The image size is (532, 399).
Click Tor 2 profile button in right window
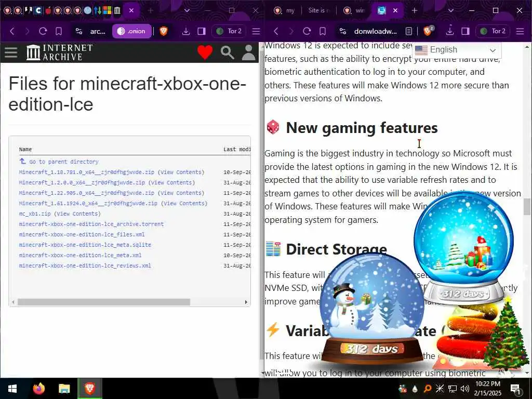click(x=493, y=31)
